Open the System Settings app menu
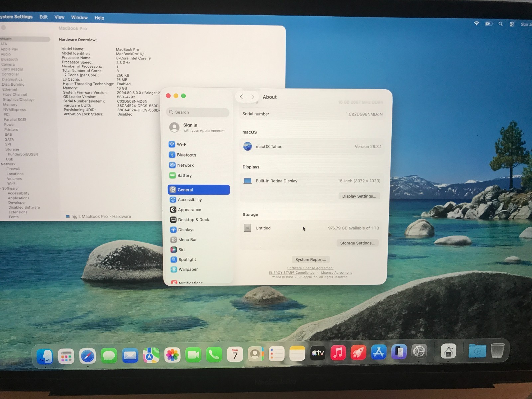Image resolution: width=532 pixels, height=399 pixels. tap(16, 17)
